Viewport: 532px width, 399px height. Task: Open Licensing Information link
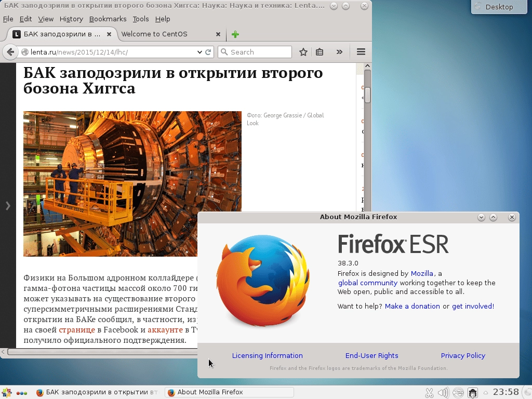pyautogui.click(x=268, y=355)
